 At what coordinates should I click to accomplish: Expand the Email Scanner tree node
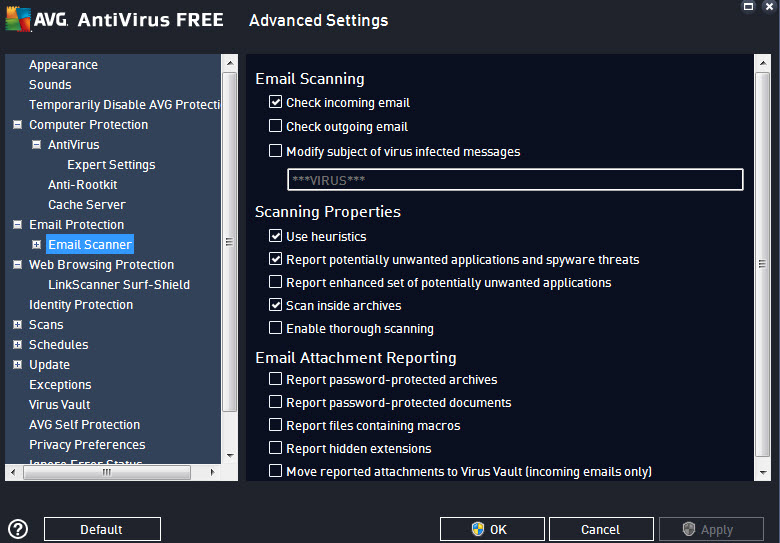36,245
